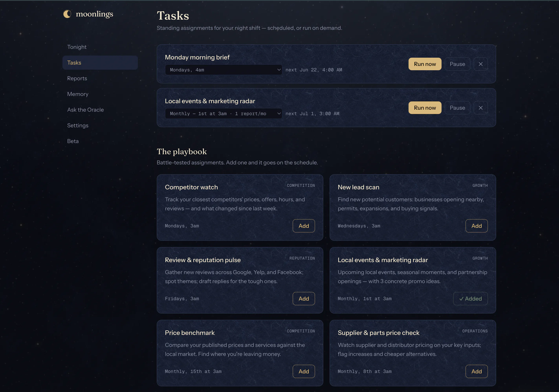Screen dimensions: 559x392
Task: Expand the Monthly 1st at 3am schedule dropdown
Action: click(x=224, y=114)
